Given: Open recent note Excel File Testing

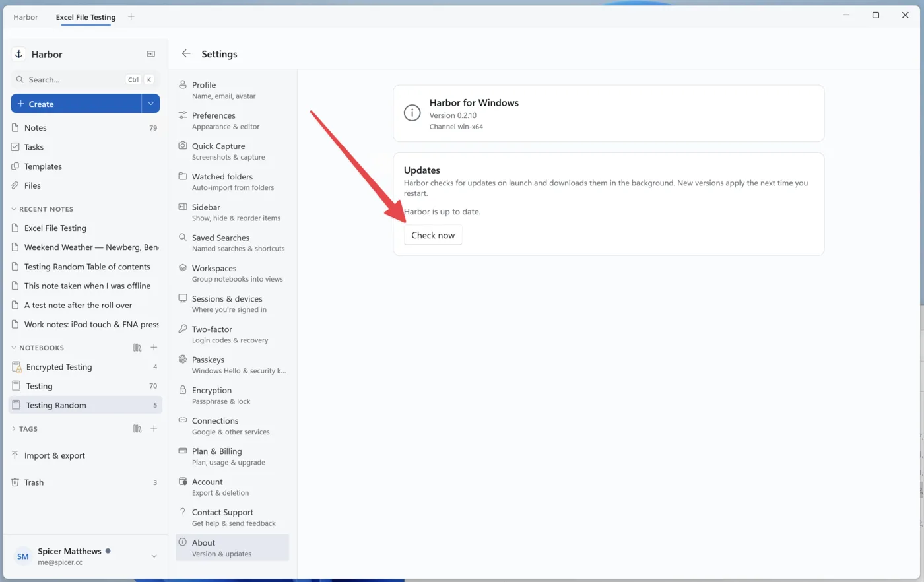Looking at the screenshot, I should pos(85,228).
